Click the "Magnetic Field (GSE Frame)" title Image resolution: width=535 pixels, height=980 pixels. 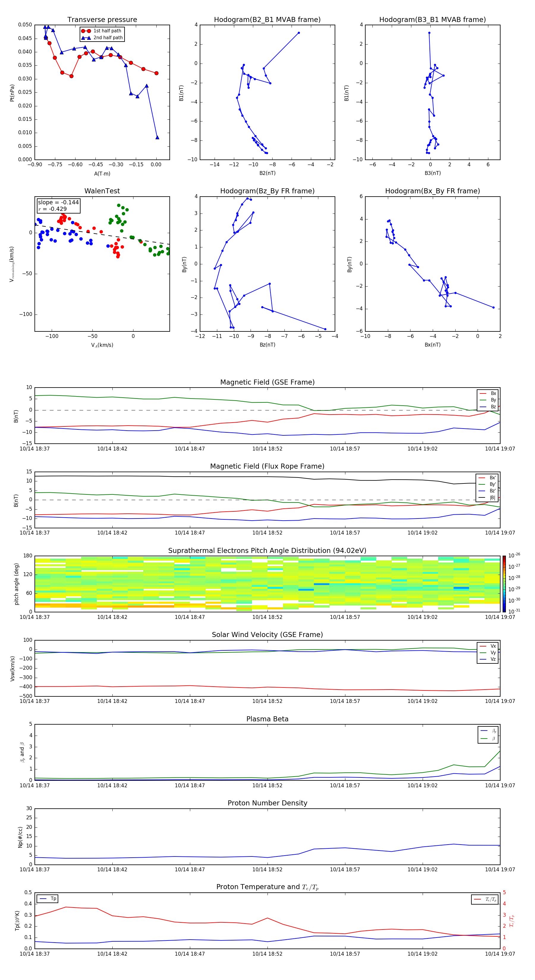pos(267,382)
